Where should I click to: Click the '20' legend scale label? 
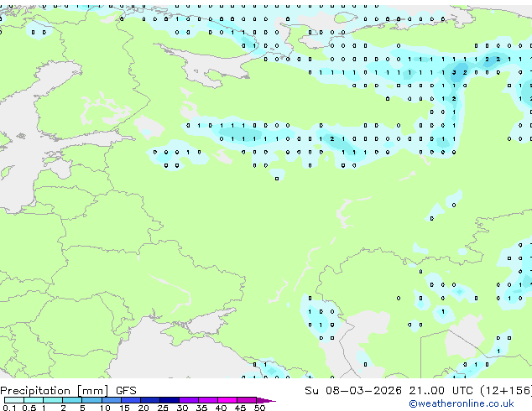click(143, 408)
